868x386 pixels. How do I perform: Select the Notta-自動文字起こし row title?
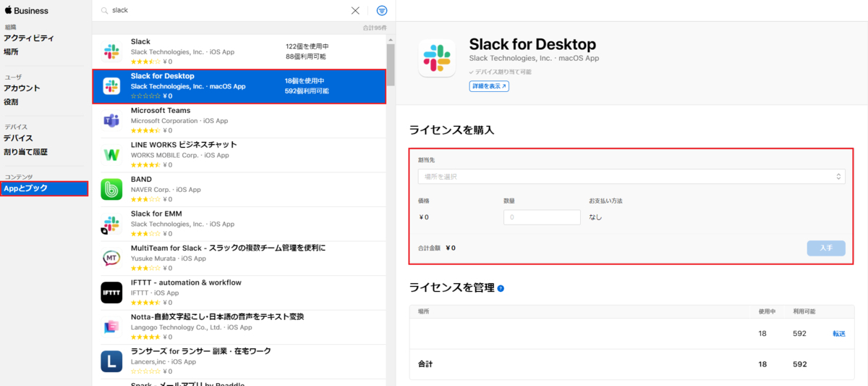tap(217, 317)
